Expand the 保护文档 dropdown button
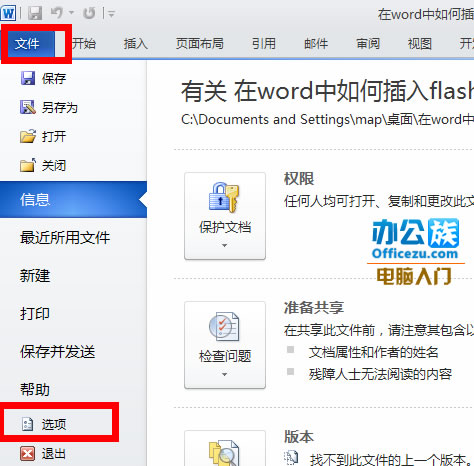The image size is (474, 466). [x=225, y=216]
